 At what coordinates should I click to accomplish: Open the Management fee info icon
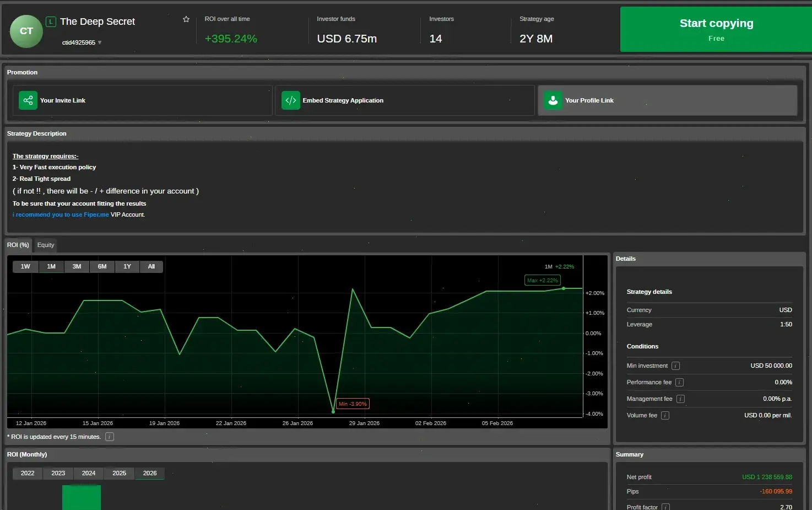(680, 399)
